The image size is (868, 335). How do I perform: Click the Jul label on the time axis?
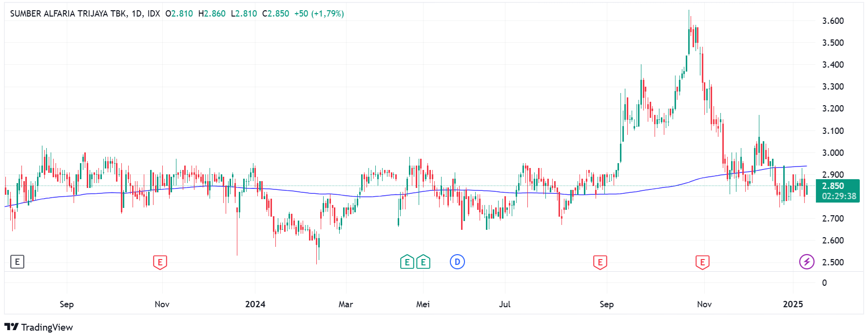click(505, 304)
